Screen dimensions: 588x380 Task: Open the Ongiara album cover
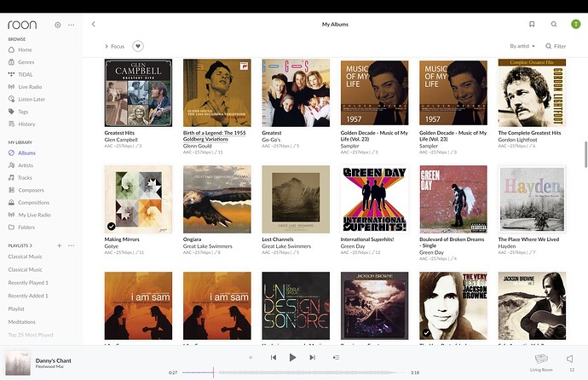[217, 199]
